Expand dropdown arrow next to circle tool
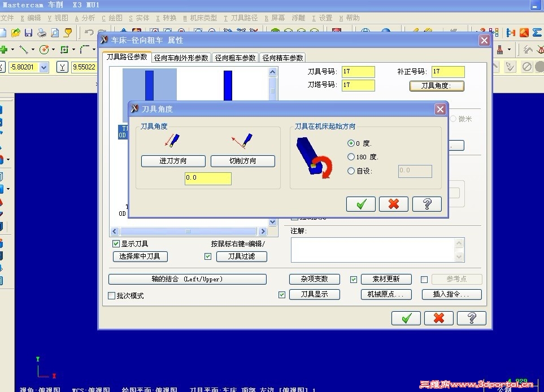Image resolution: width=544 pixels, height=392 pixels. [x=54, y=50]
